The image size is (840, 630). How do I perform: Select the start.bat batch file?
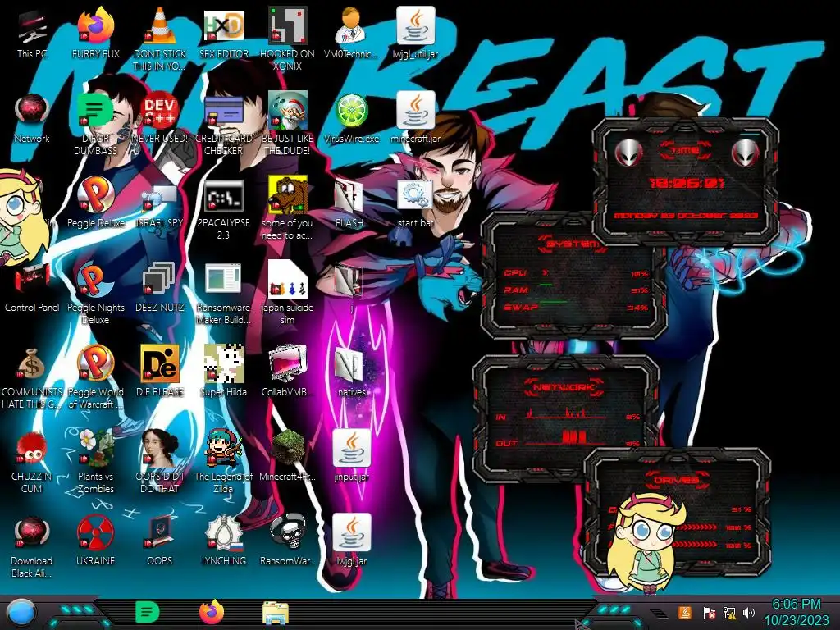pyautogui.click(x=416, y=203)
